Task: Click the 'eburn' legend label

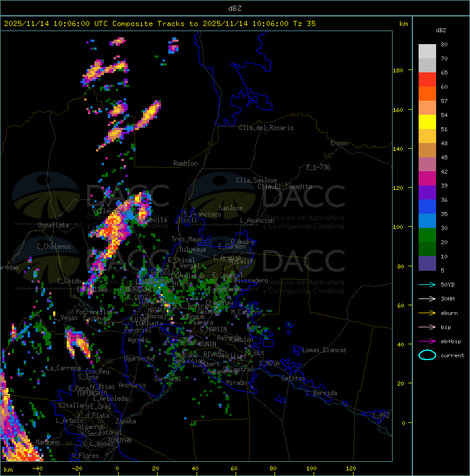Action: pos(449,313)
